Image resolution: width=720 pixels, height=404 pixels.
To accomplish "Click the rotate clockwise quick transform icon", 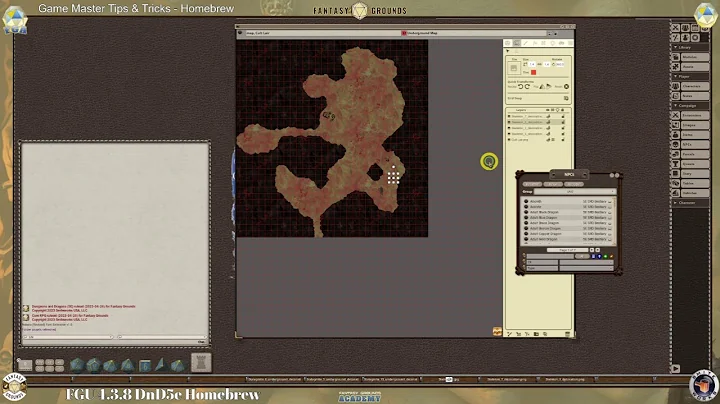I will [x=527, y=86].
